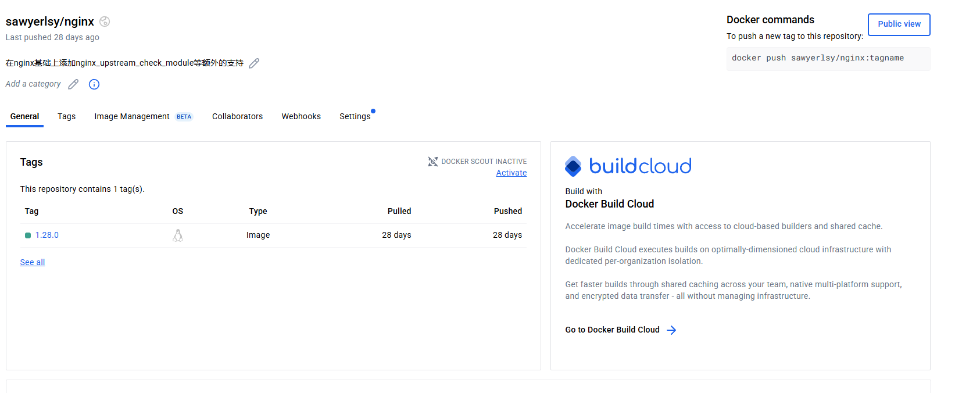Image resolution: width=980 pixels, height=393 pixels.
Task: Go to the Settings tab
Action: [355, 116]
